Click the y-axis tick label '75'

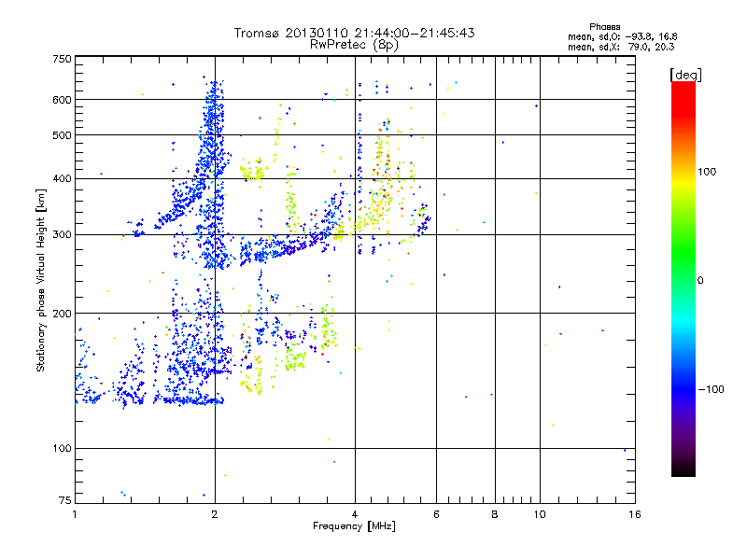(65, 500)
